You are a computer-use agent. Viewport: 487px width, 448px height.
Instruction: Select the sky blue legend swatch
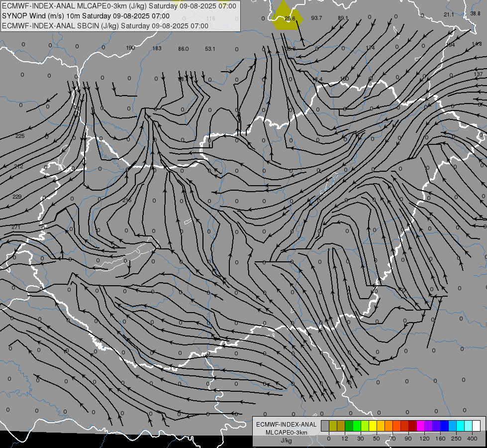click(453, 426)
